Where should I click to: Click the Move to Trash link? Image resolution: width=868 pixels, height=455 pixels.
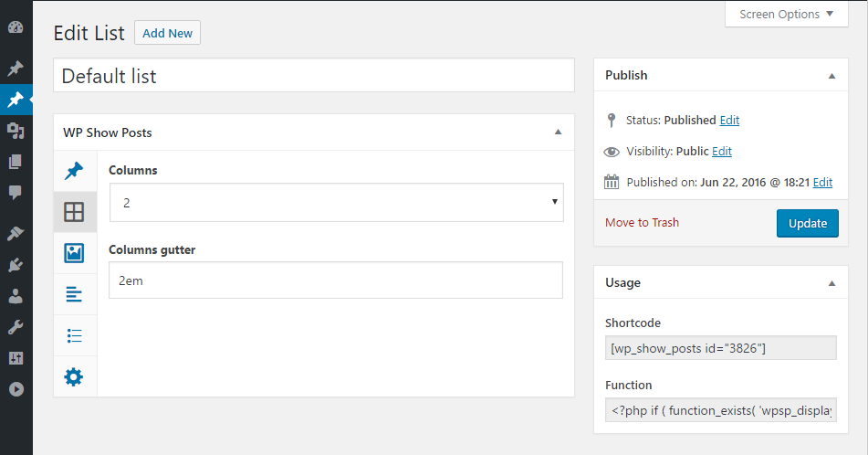coord(642,222)
